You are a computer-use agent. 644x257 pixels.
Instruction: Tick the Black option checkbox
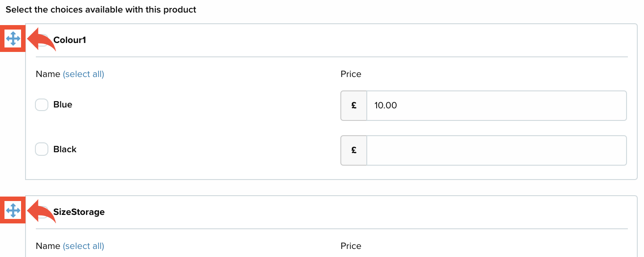coord(42,150)
